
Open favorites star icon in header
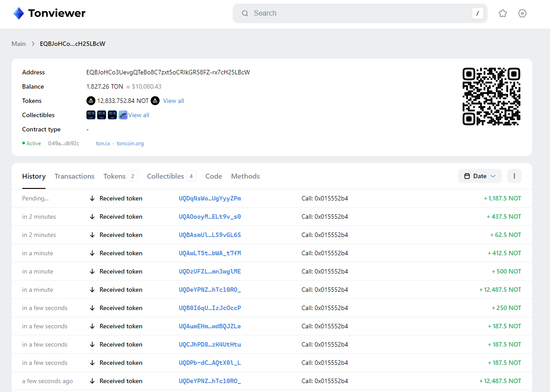click(x=503, y=13)
